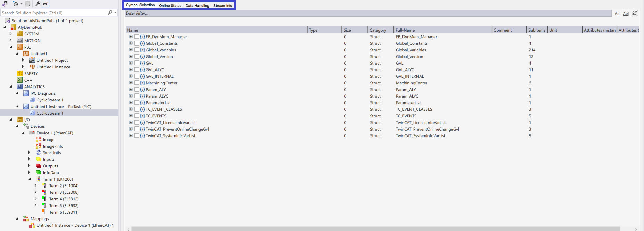Collapse the ANALYTICS tree node
Screen dimensions: 644x231
pyautogui.click(x=10, y=87)
